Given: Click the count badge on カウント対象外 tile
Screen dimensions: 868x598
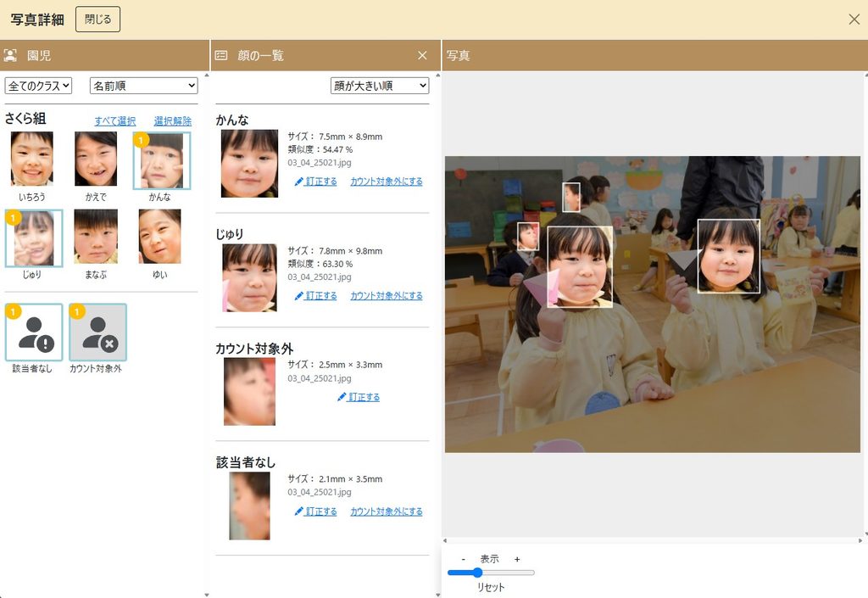Looking at the screenshot, I should click(x=77, y=312).
